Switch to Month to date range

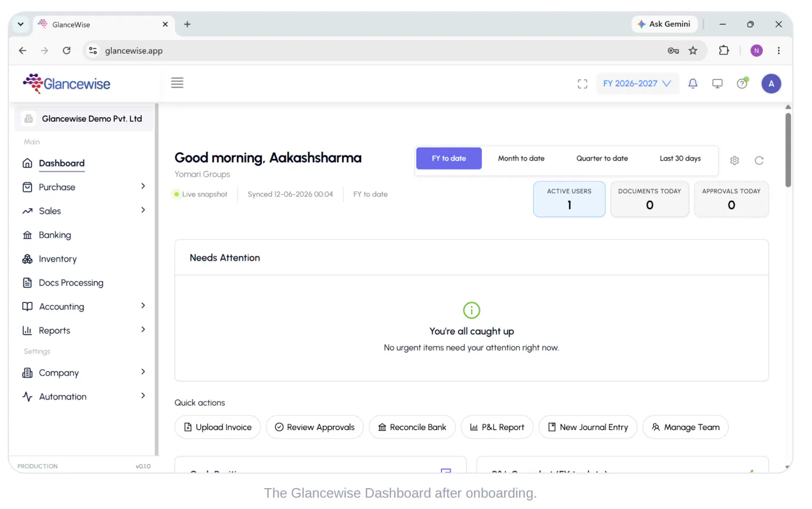tap(521, 158)
